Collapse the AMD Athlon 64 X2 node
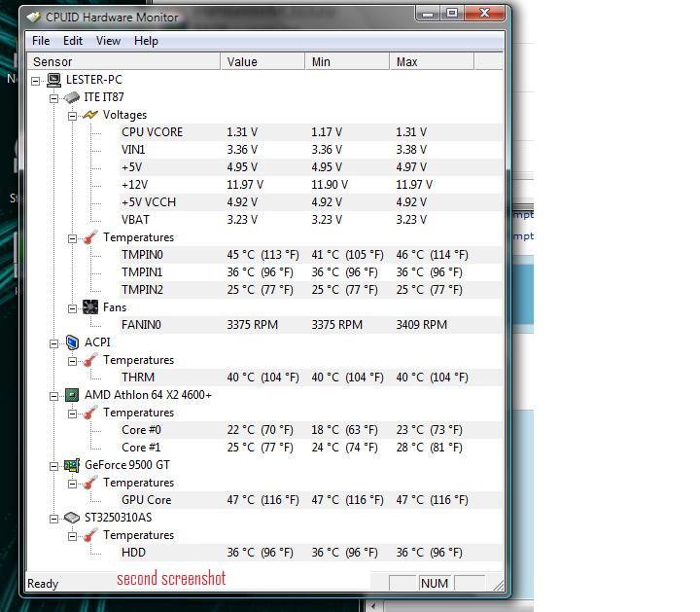The height and width of the screenshot is (612, 700). coord(54,396)
